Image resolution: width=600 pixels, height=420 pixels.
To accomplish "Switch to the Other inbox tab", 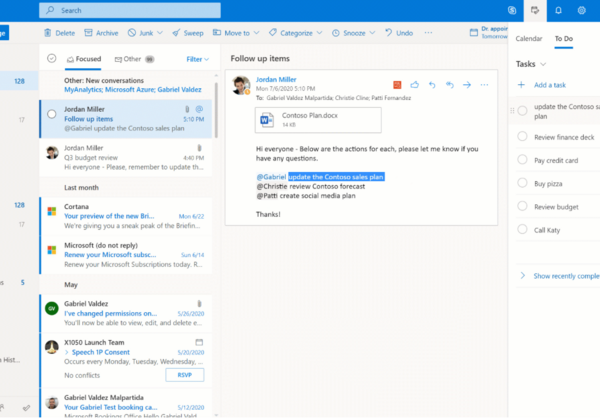I will [134, 59].
